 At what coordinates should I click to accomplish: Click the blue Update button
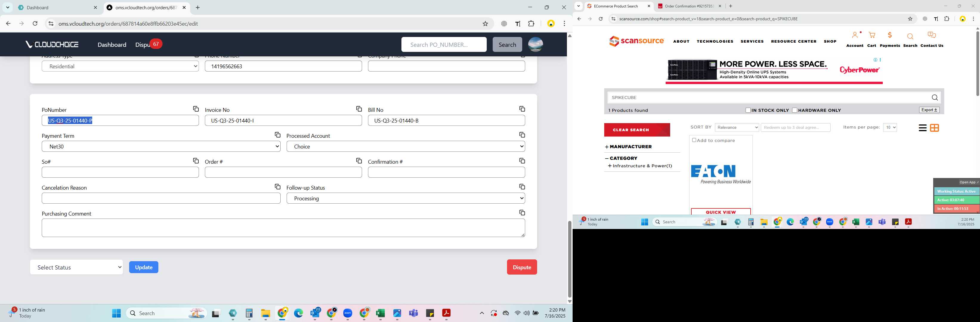coord(143,267)
